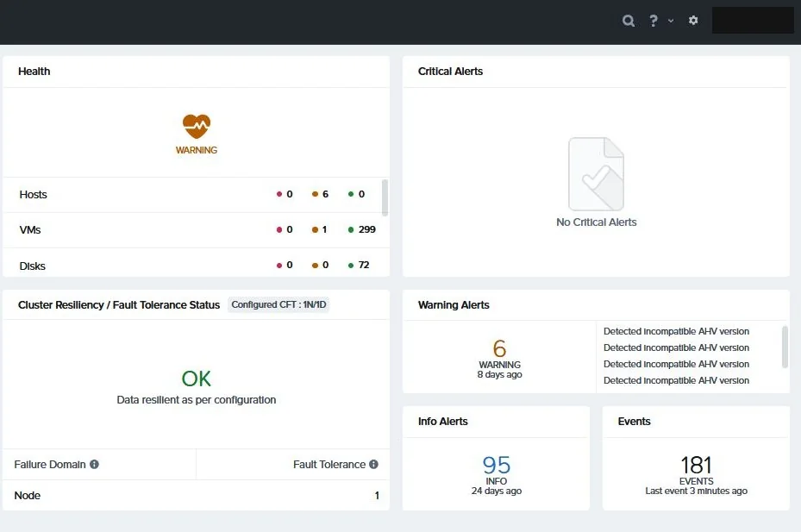Click Hosts good count 0
Viewport: 801px width, 532px height.
[x=357, y=194]
